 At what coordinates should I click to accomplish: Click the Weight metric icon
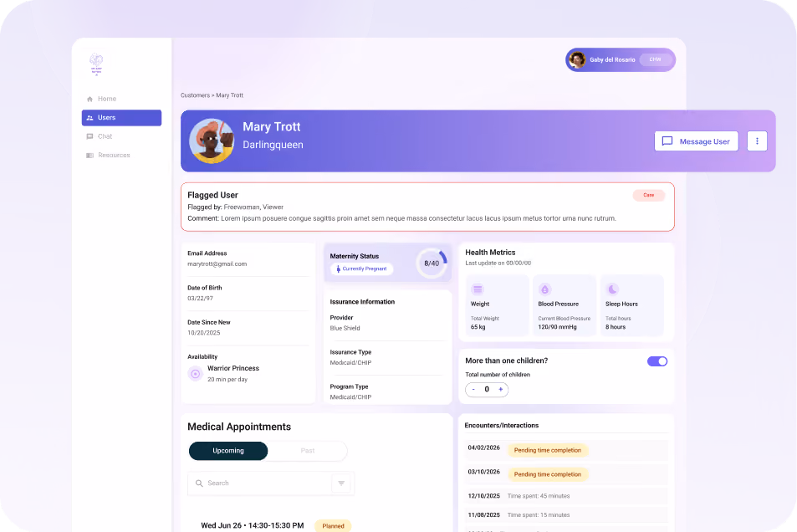(478, 289)
